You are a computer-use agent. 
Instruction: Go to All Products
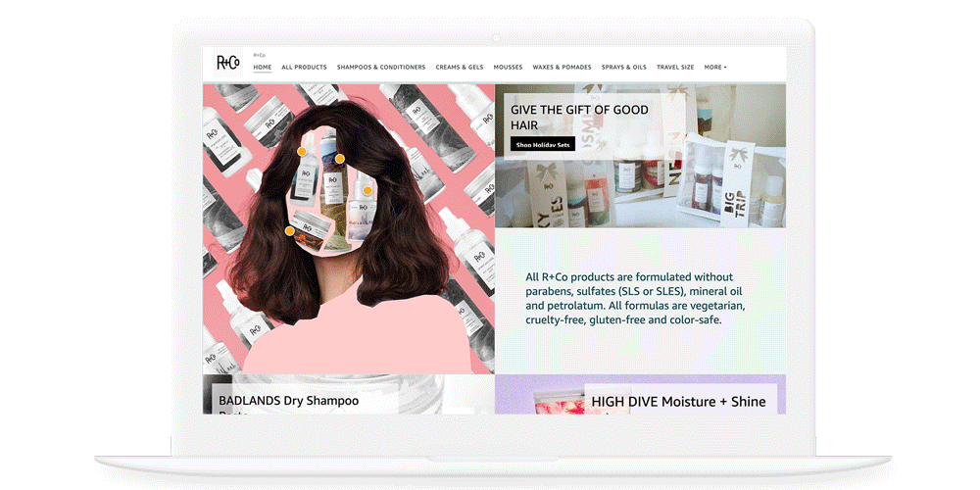(304, 67)
